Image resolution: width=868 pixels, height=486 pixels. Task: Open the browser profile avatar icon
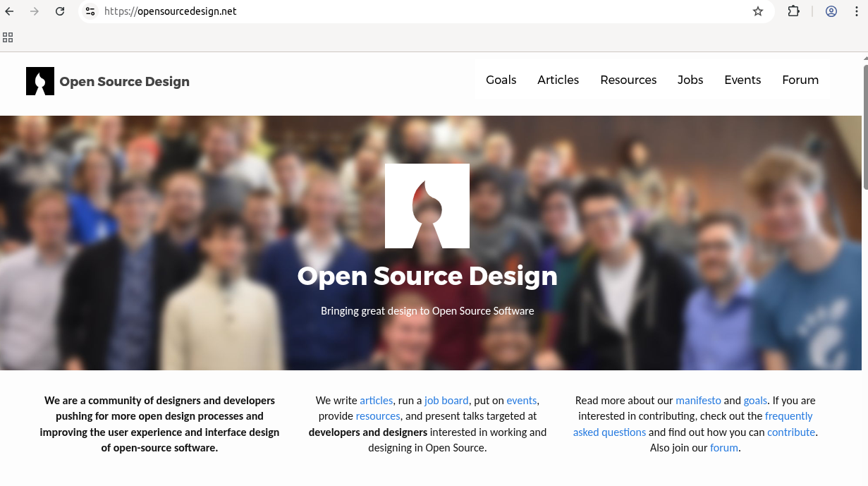[x=831, y=11]
